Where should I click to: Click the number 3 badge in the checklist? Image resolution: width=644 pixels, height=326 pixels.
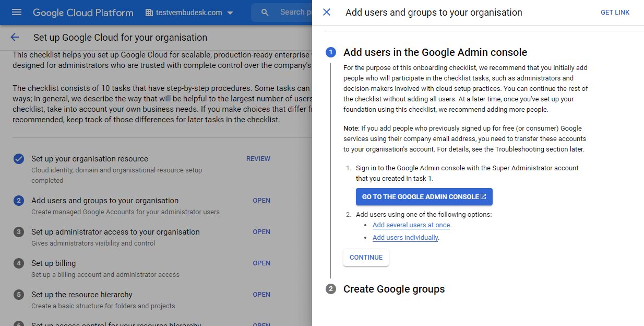pos(18,232)
